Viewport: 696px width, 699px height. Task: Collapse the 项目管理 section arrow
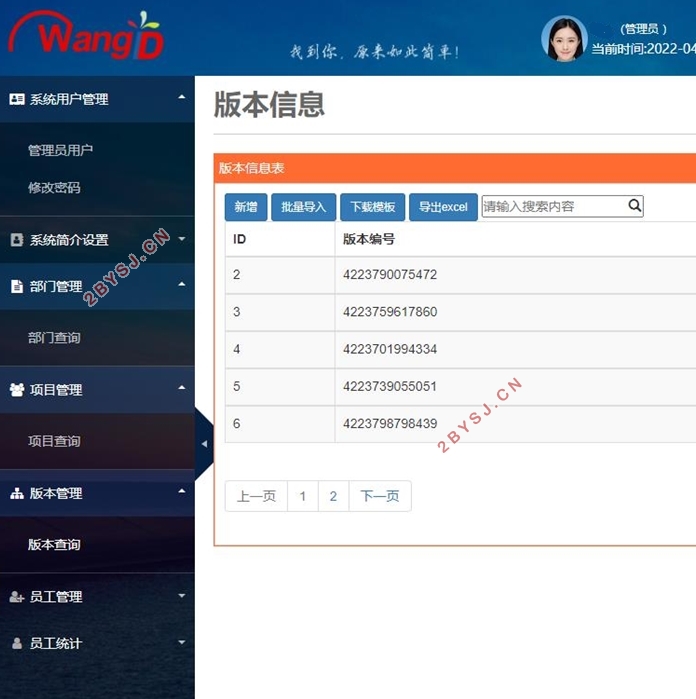pos(181,387)
